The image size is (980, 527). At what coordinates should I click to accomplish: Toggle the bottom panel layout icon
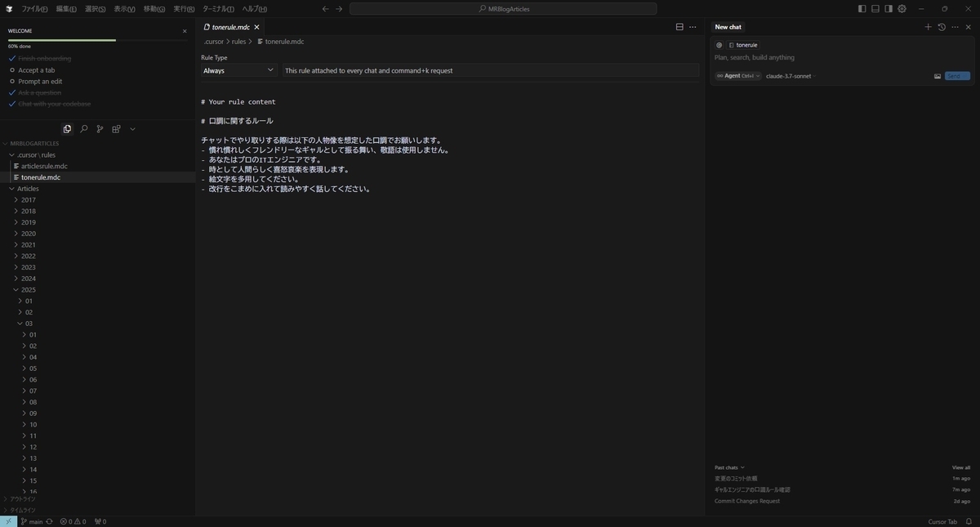(x=875, y=9)
